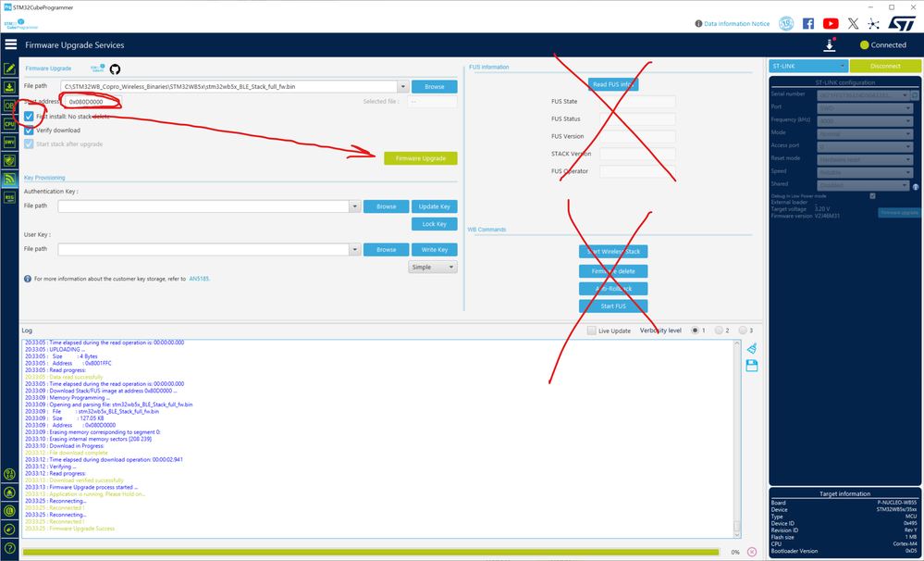Image resolution: width=924 pixels, height=561 pixels.
Task: Open the Simple key type dropdown
Action: 433,268
